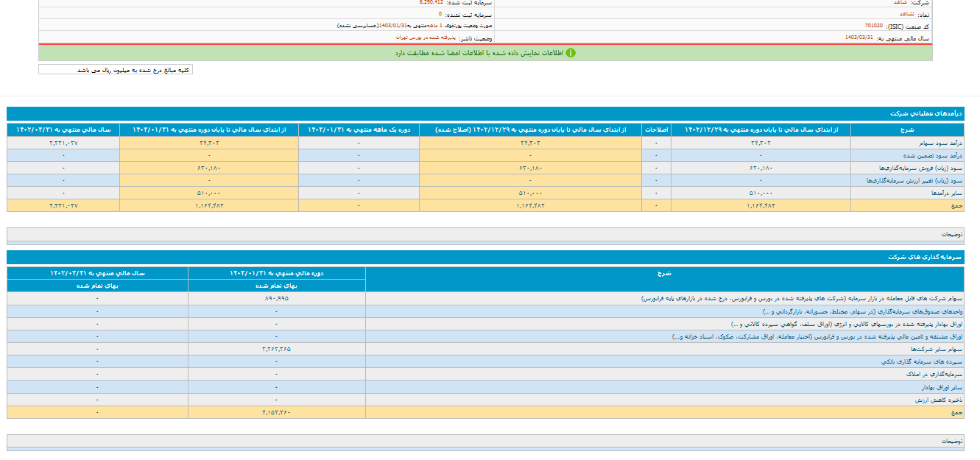Click the investments total value 4,154,360
This screenshot has height=460, width=980.
tap(276, 412)
